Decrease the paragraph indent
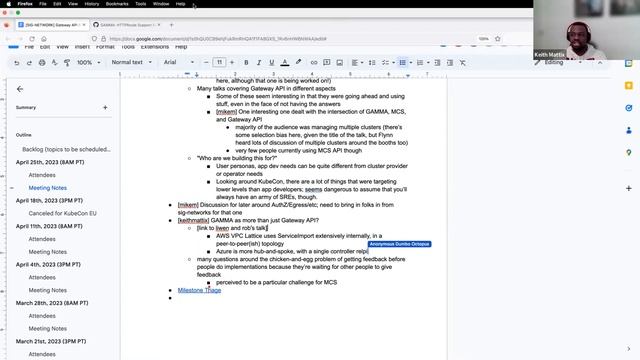This screenshot has width=640, height=360. [437, 62]
